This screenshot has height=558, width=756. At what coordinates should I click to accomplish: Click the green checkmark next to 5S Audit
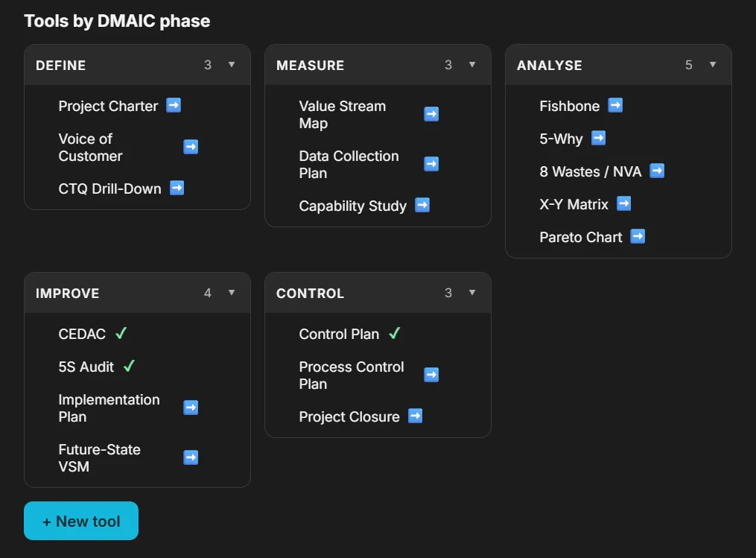point(129,366)
